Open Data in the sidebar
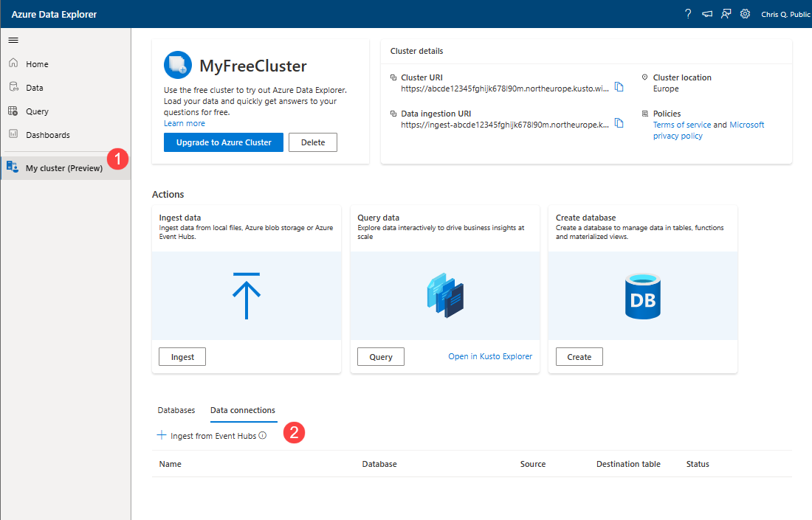 (x=35, y=88)
